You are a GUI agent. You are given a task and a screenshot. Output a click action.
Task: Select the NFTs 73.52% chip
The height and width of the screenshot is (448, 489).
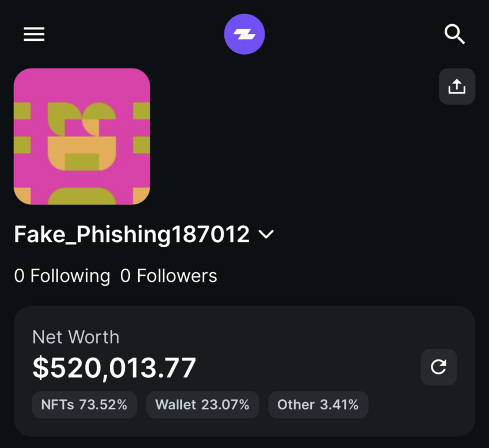(x=84, y=405)
